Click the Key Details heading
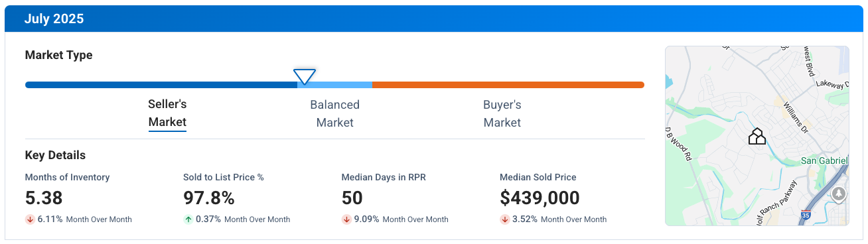 coord(55,156)
